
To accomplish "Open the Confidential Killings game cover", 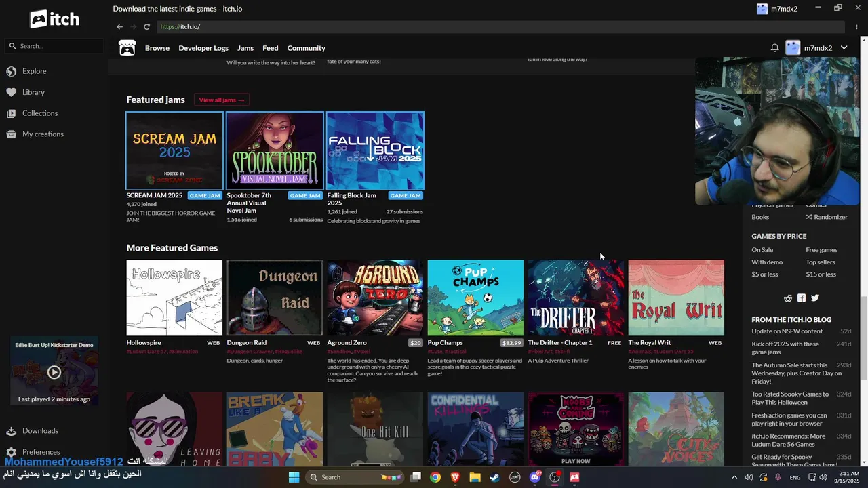I will [x=475, y=430].
